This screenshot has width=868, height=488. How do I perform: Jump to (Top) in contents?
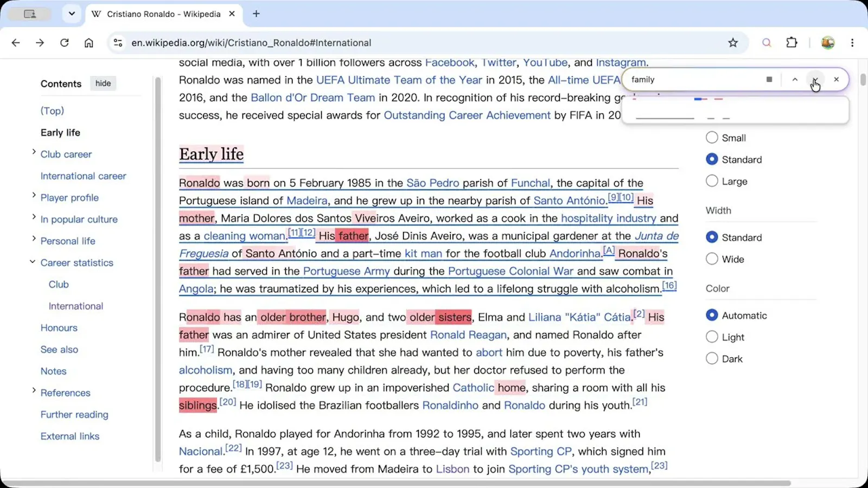click(52, 111)
